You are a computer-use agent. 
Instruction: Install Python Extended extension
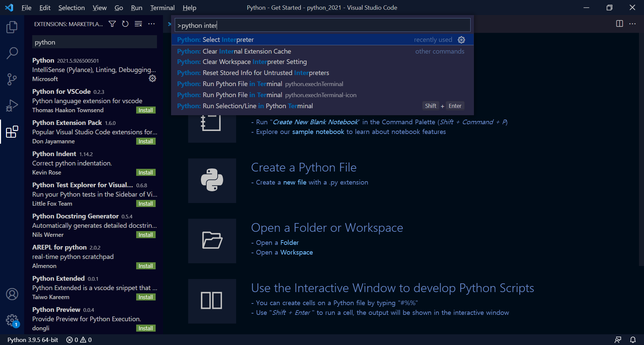146,297
